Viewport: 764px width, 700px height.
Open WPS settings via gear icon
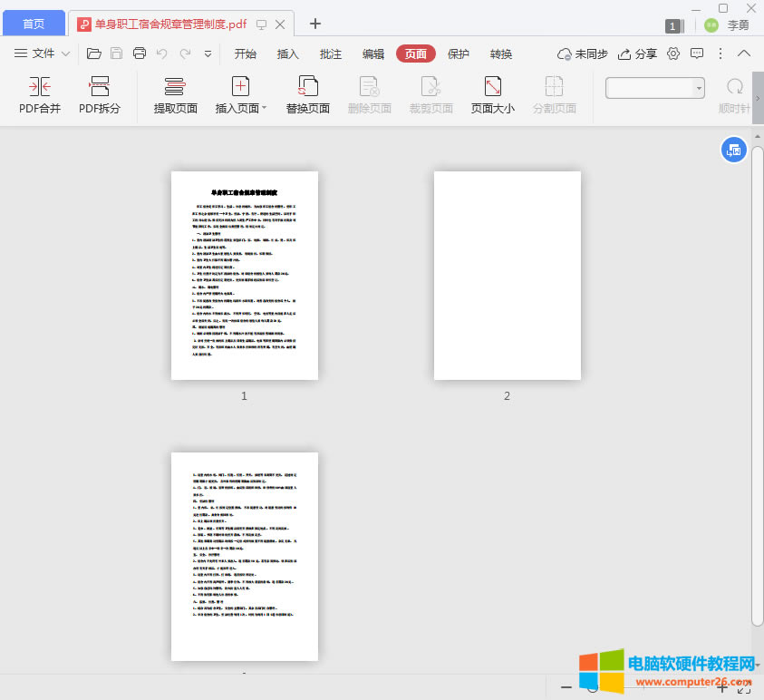(x=672, y=53)
